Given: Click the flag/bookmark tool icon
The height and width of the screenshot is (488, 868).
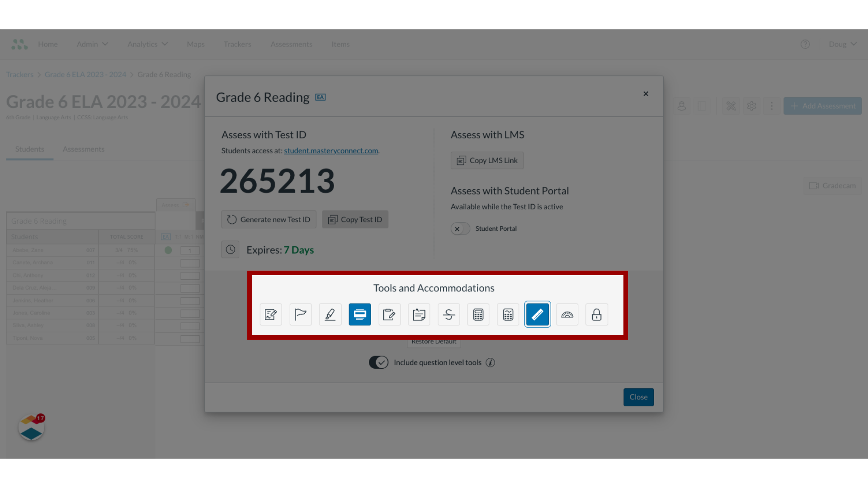Looking at the screenshot, I should (x=301, y=314).
